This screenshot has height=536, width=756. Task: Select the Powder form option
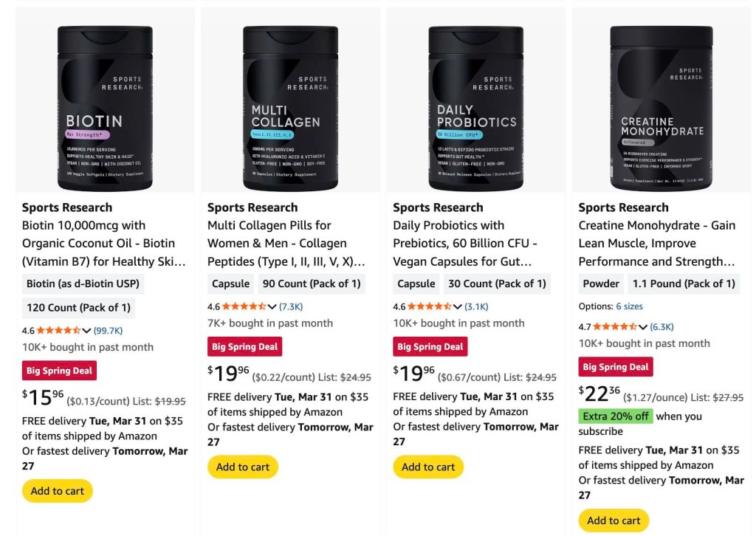[x=601, y=284]
